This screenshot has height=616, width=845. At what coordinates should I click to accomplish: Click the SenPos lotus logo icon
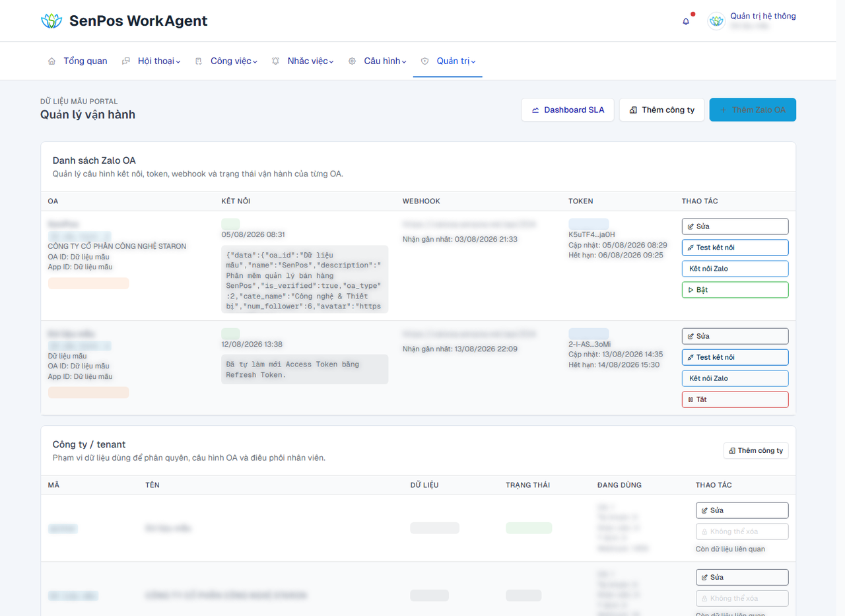[51, 20]
